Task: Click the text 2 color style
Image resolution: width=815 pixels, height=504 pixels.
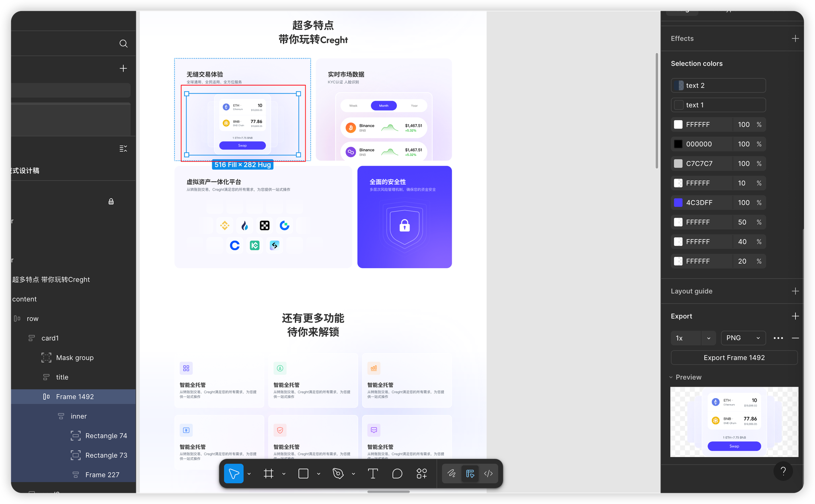Action: (x=718, y=86)
